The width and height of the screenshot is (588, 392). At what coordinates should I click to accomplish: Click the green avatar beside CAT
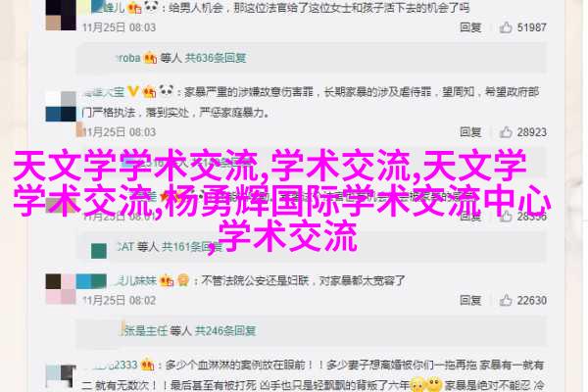99,251
